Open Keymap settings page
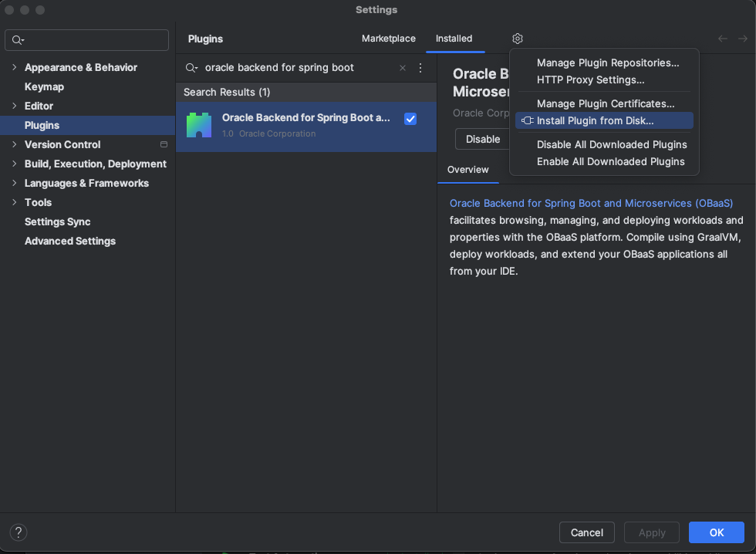Viewport: 756px width, 554px height. point(44,86)
